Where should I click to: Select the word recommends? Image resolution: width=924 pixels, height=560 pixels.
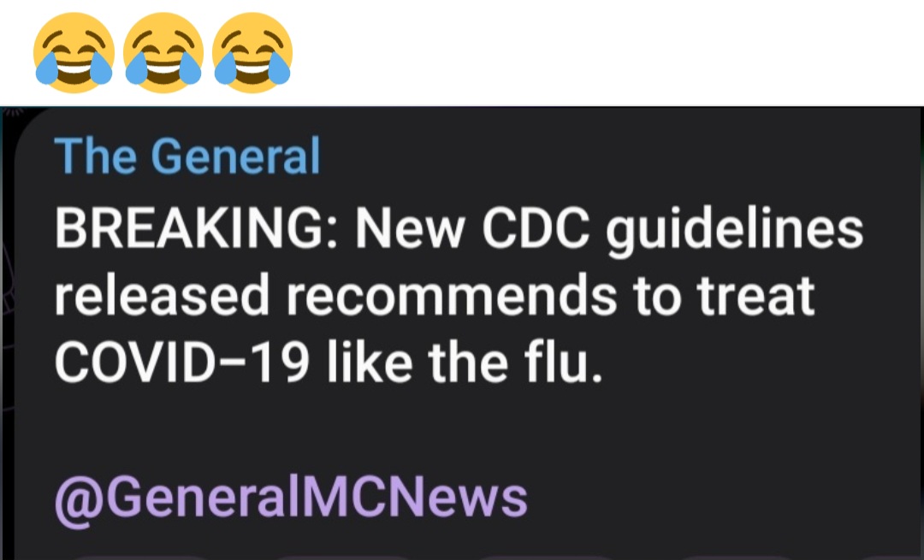[452, 296]
